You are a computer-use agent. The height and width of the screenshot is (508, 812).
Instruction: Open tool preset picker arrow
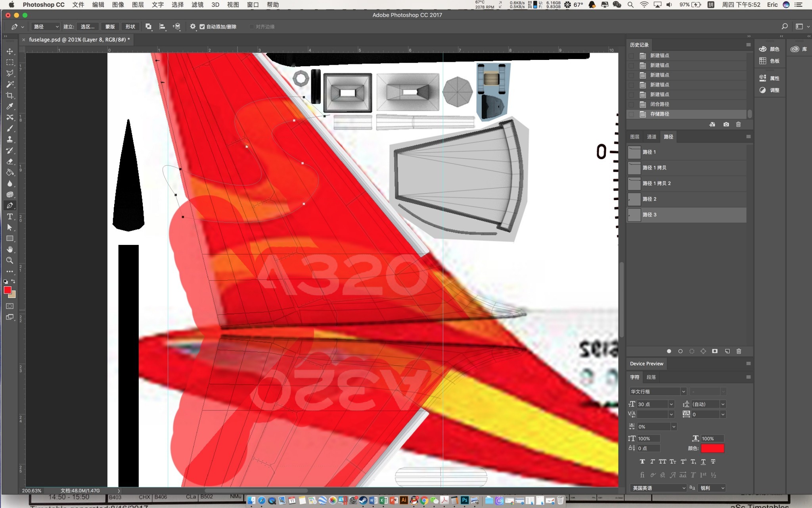[x=23, y=27]
